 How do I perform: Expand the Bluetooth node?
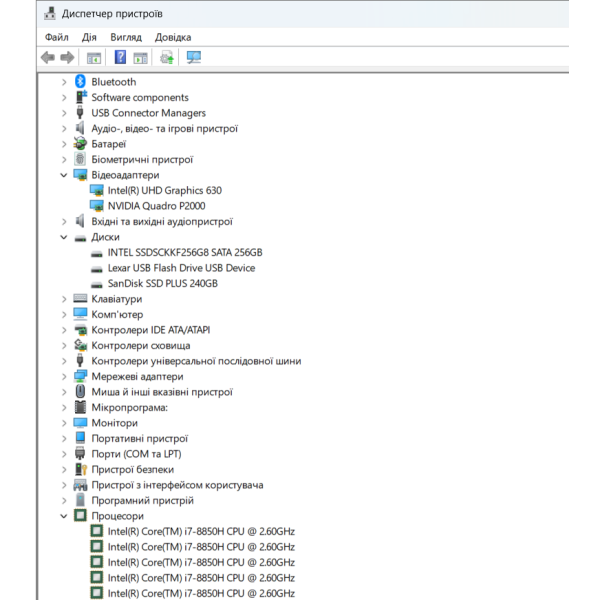point(64,82)
